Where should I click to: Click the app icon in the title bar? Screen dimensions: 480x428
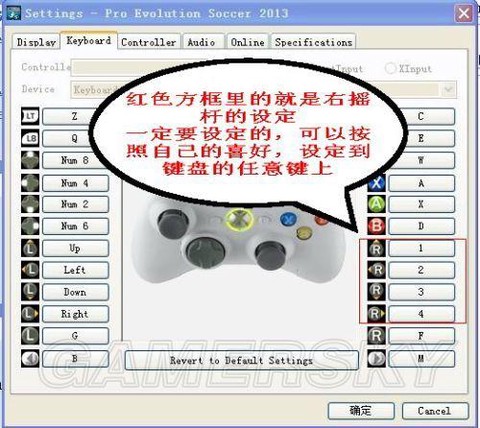14,13
